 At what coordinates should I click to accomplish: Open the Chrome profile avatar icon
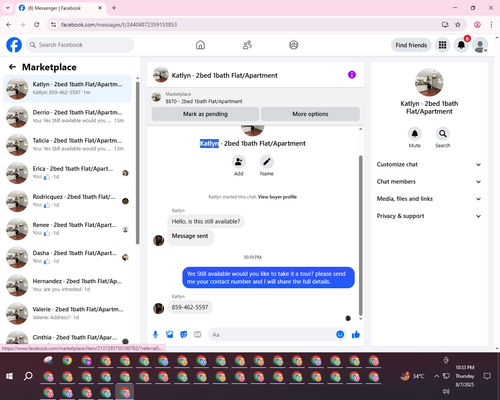(x=477, y=25)
